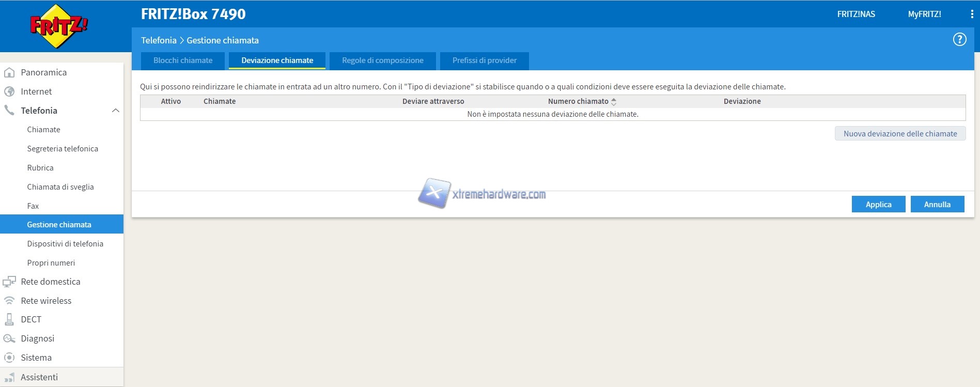Viewport: 980px width, 387px height.
Task: Click the Panoramica house icon
Action: coord(9,72)
